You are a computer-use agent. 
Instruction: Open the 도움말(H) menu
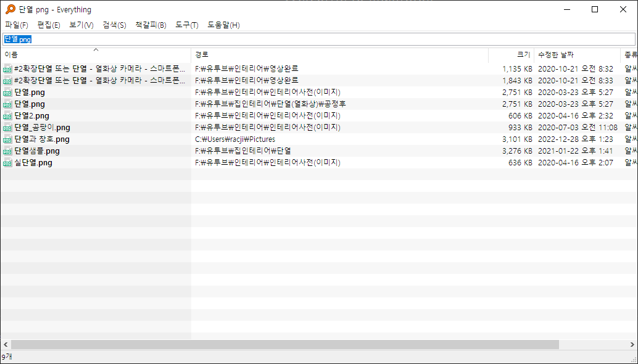coord(223,25)
